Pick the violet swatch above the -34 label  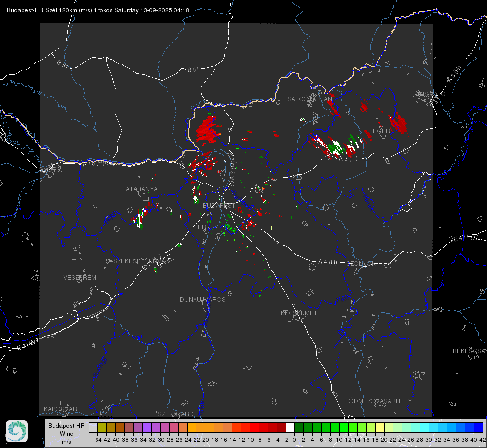tap(147, 427)
